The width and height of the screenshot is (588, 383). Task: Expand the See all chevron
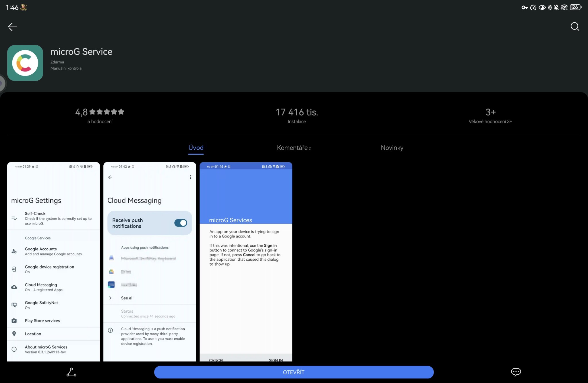click(x=111, y=298)
